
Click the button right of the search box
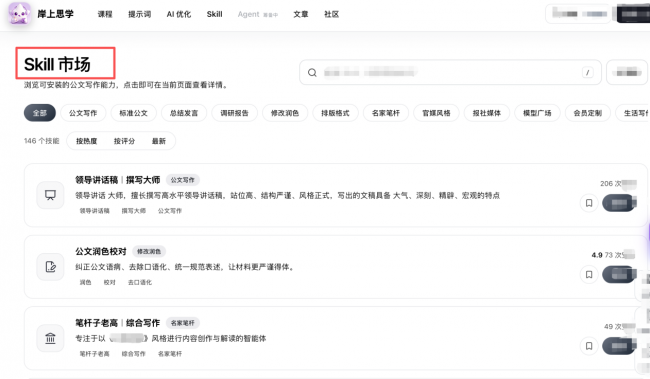627,73
